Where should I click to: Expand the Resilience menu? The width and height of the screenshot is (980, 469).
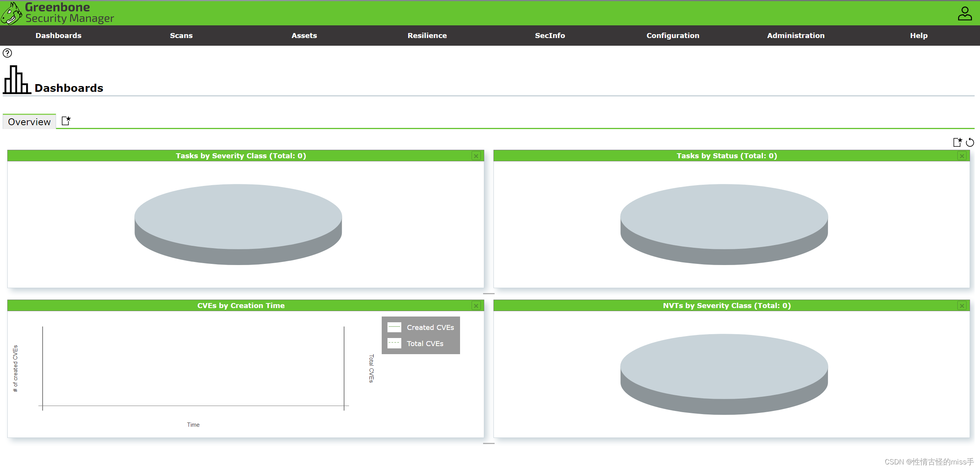pyautogui.click(x=427, y=36)
